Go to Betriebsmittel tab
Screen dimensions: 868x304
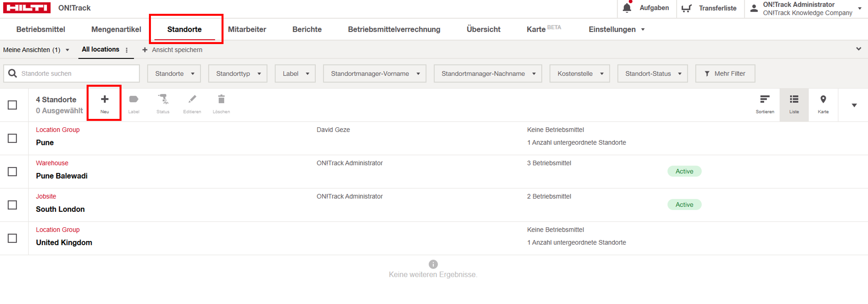pyautogui.click(x=41, y=29)
